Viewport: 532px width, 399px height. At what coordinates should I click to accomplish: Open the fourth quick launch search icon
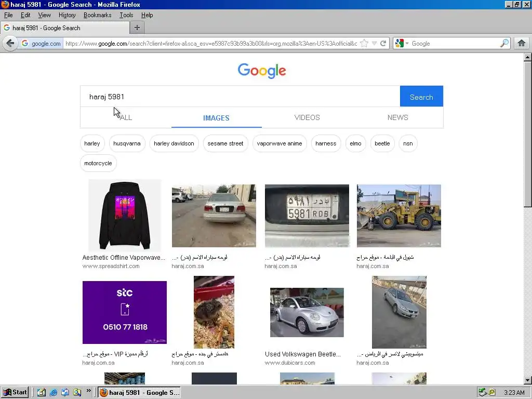(x=77, y=393)
